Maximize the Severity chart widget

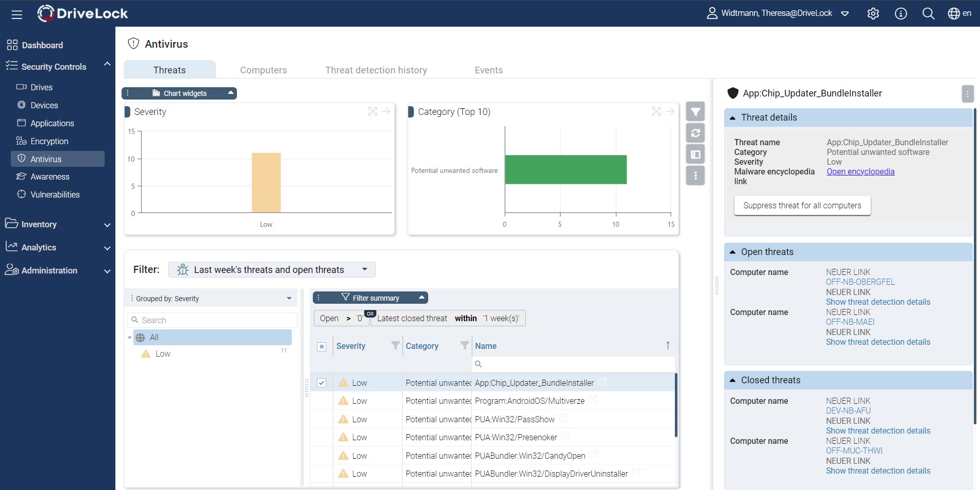tap(373, 111)
